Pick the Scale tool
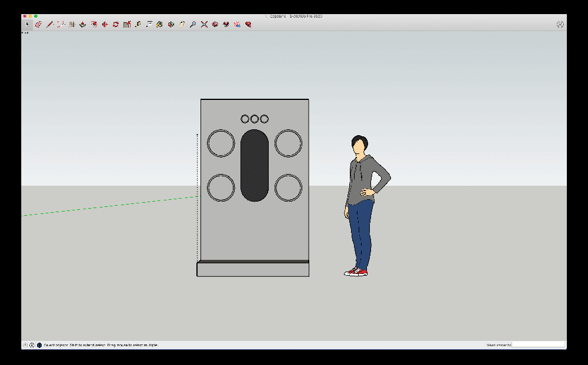 point(127,24)
